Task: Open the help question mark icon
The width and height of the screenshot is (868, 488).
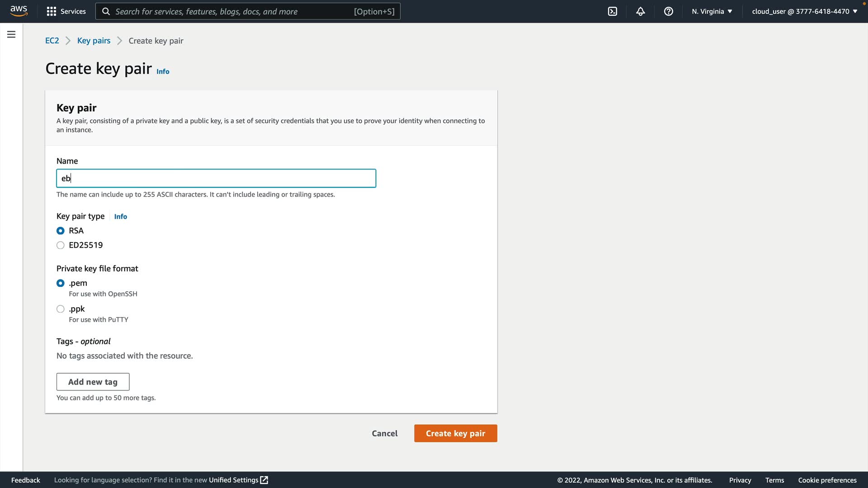Action: 669,11
